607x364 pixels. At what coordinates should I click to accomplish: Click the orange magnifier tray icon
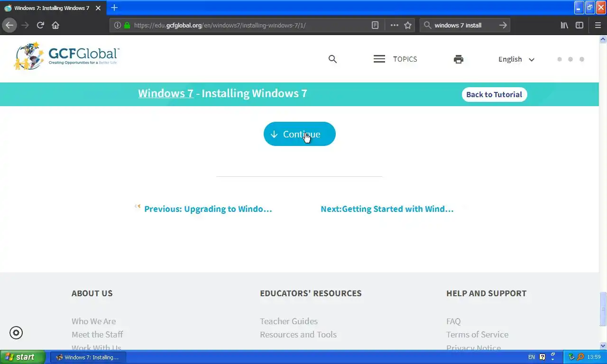[x=580, y=357]
